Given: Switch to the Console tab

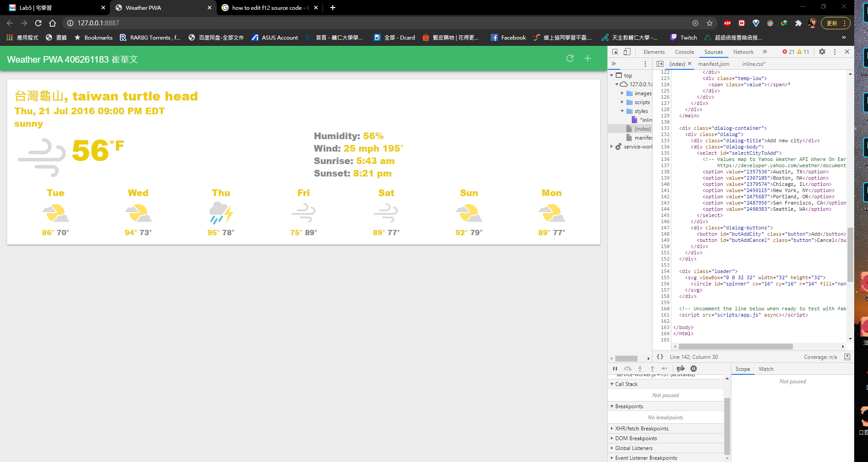Looking at the screenshot, I should (x=684, y=52).
